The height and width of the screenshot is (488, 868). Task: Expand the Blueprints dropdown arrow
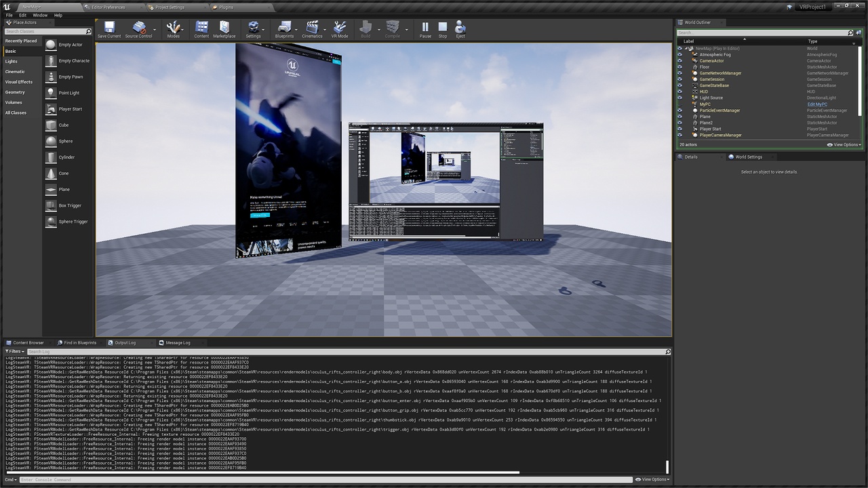pos(297,29)
